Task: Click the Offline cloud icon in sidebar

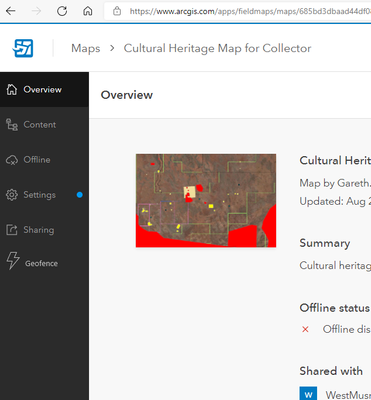Action: (x=12, y=160)
